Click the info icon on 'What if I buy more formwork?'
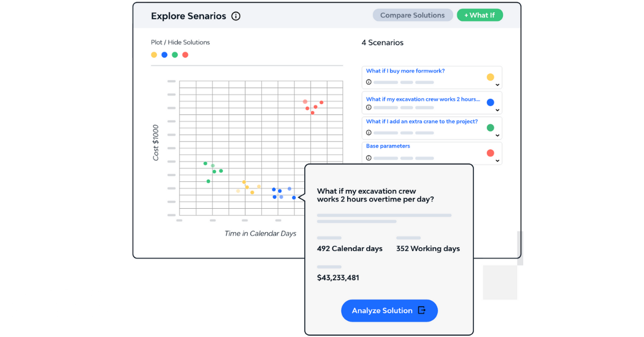Screen dimensions: 644x337 point(370,82)
